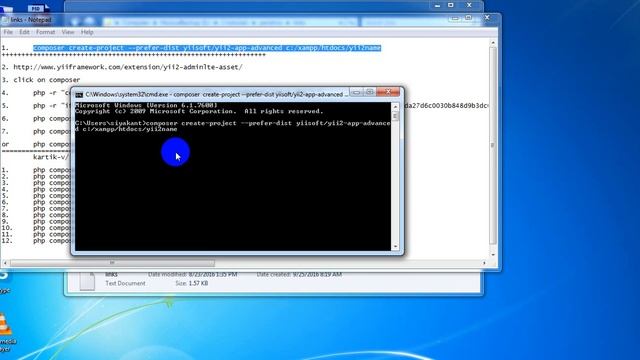The image size is (640, 360).
Task: Open the Edit menu in Notepad
Action: pos(24,32)
